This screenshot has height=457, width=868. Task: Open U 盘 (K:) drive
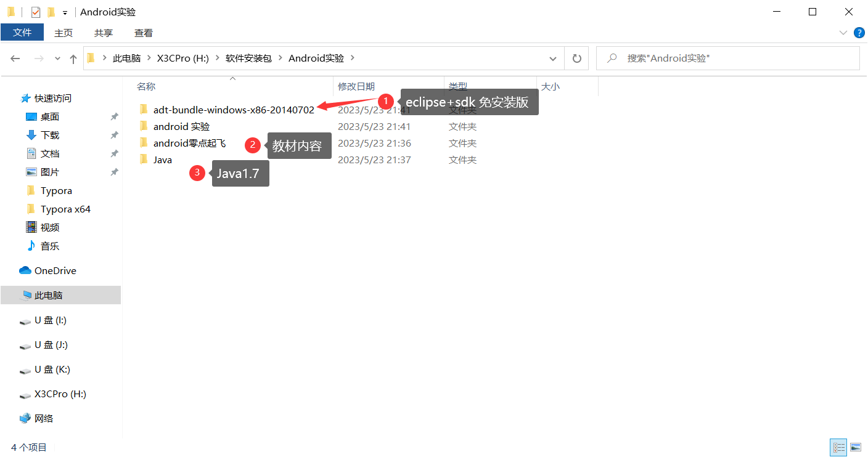(x=52, y=369)
